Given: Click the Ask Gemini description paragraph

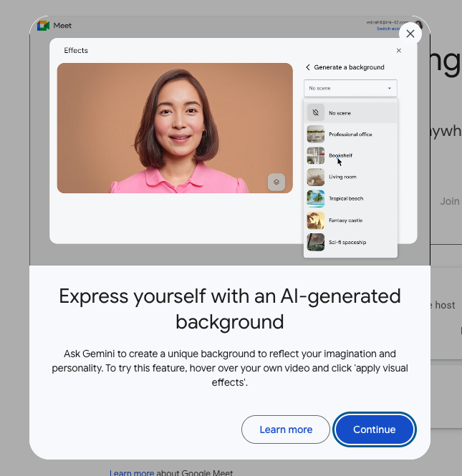Looking at the screenshot, I should tap(230, 368).
